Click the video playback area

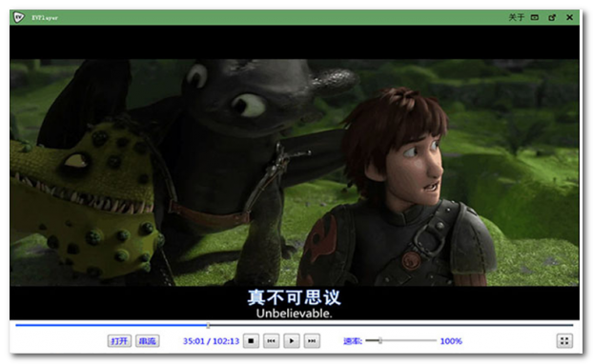(295, 172)
